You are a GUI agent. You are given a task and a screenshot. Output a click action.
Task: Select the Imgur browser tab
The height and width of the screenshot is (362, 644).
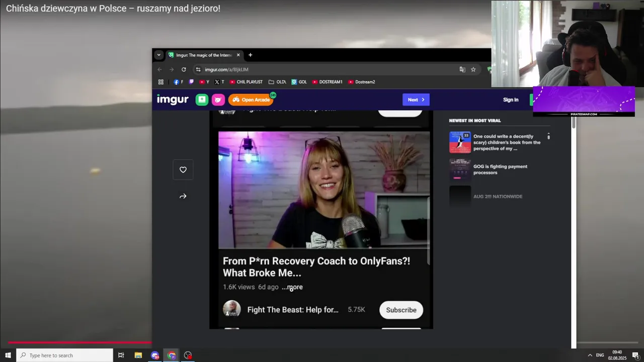coord(205,55)
